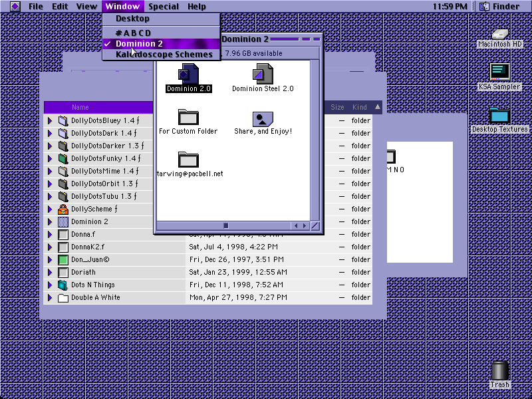
Task: Select the teal Dots N Things folder icon
Action: pos(63,285)
